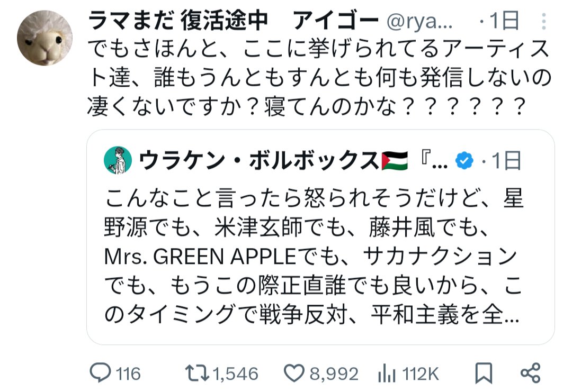Screen dimensions: 572x392
Task: Click the 116 replies count
Action: [128, 375]
